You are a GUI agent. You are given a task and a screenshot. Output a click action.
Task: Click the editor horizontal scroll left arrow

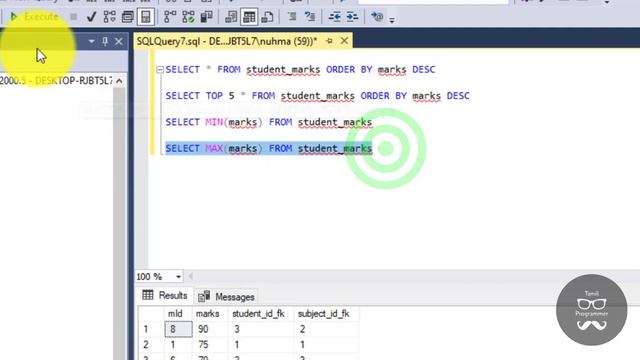click(190, 277)
